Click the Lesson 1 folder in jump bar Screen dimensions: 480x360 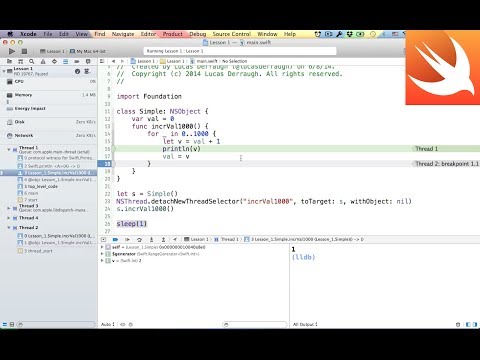point(173,61)
